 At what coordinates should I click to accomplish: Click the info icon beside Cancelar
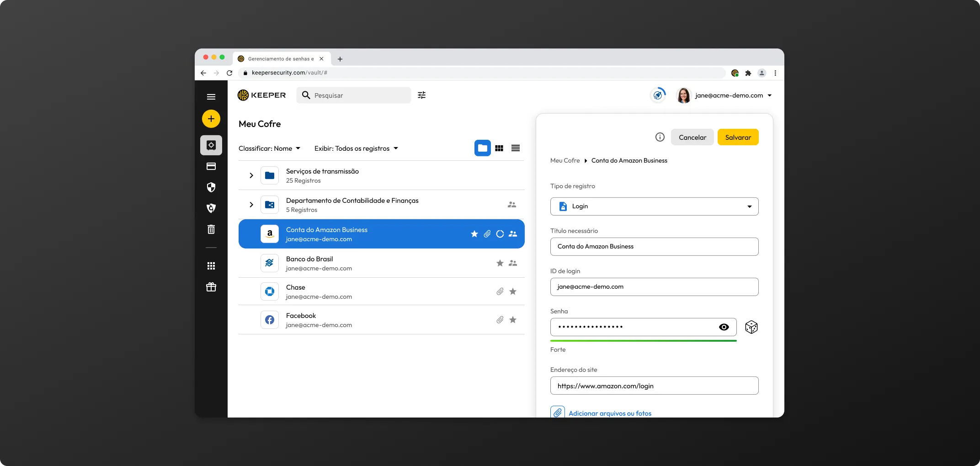[x=660, y=137]
